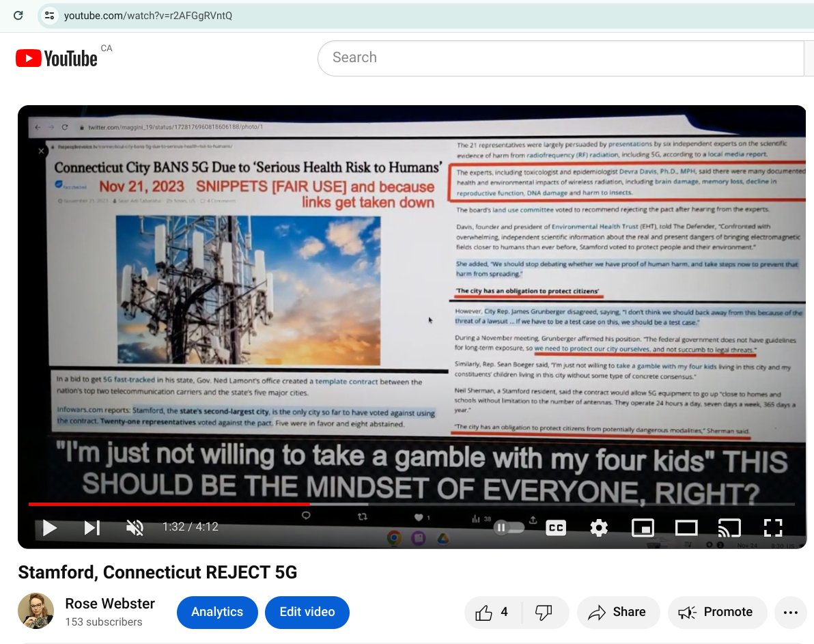This screenshot has width=814, height=644.
Task: Open video Analytics
Action: (x=217, y=613)
